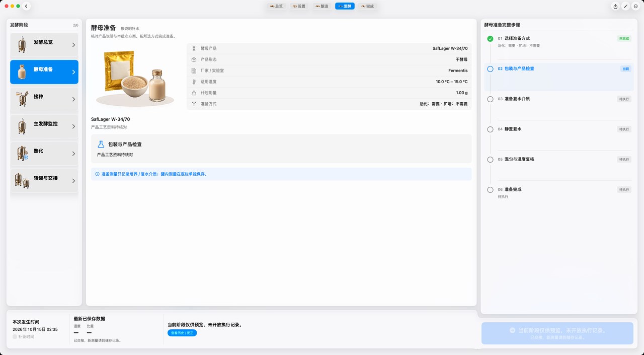
Task: Open the 主发酵监控 stage
Action: [x=44, y=126]
